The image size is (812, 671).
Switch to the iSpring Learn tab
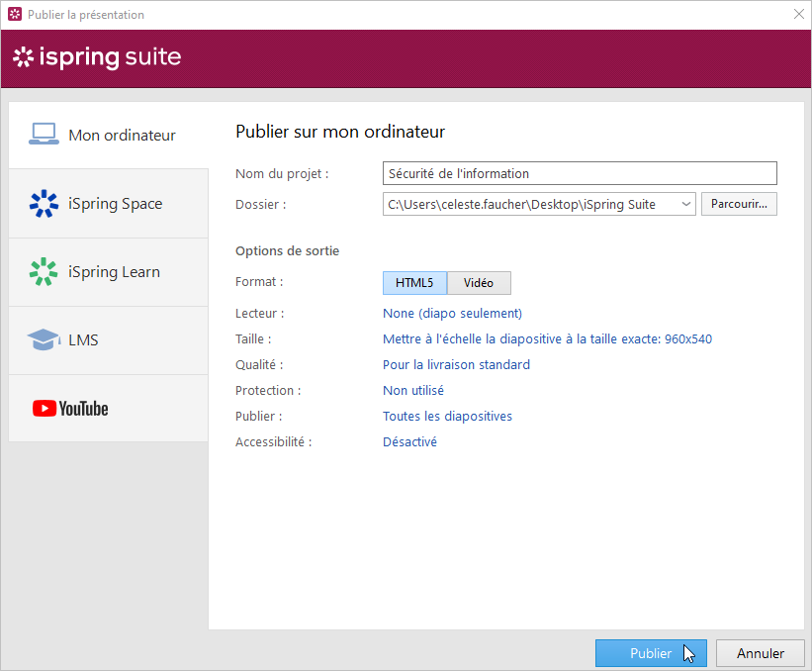click(x=114, y=272)
